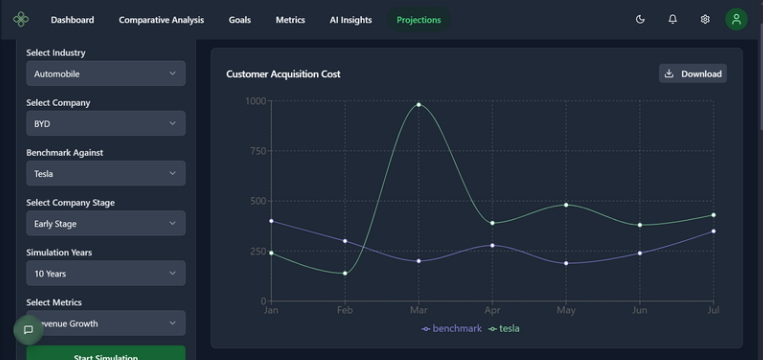Image resolution: width=763 pixels, height=360 pixels.
Task: Toggle the benchmark series in chart legend
Action: [x=452, y=329]
